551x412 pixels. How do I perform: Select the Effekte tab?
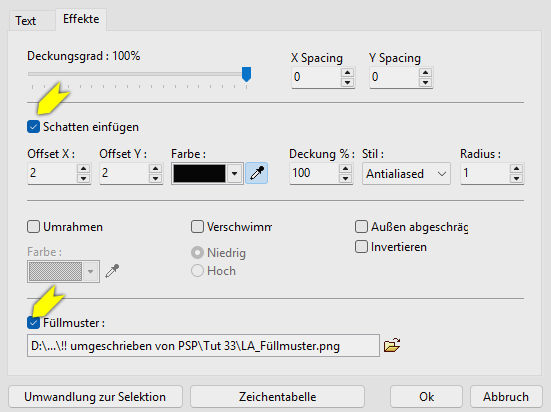point(81,19)
